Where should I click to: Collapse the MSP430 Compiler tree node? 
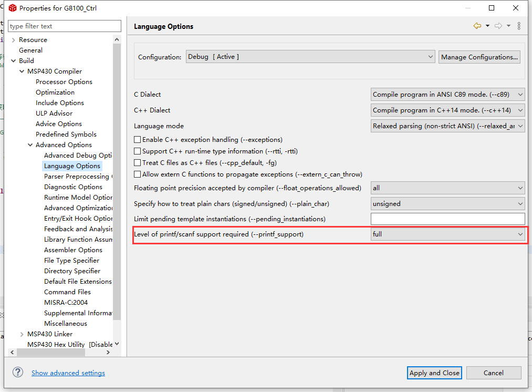[x=22, y=71]
